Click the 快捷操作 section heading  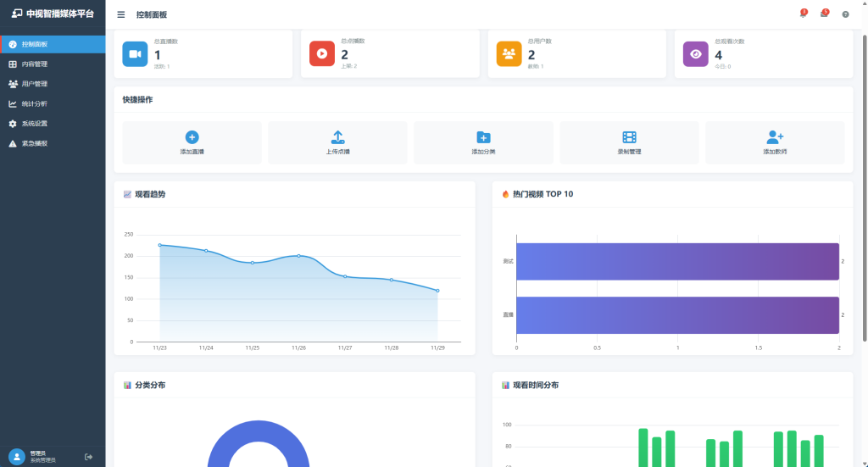138,100
